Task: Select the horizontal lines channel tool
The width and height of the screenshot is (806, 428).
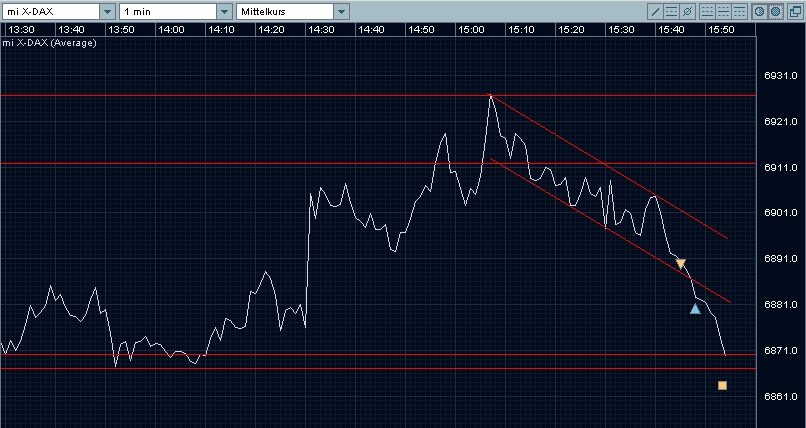Action: point(671,11)
